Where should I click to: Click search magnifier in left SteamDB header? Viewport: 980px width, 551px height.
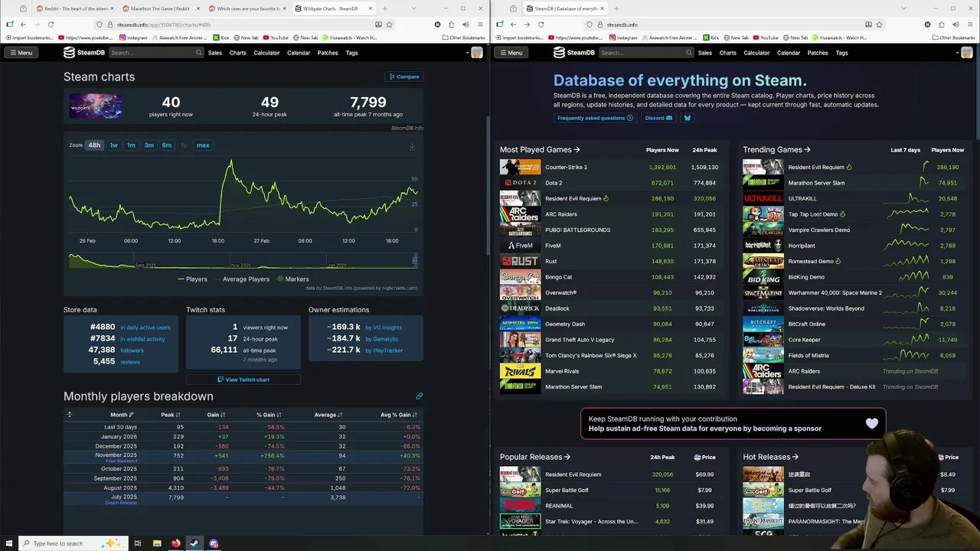[199, 53]
